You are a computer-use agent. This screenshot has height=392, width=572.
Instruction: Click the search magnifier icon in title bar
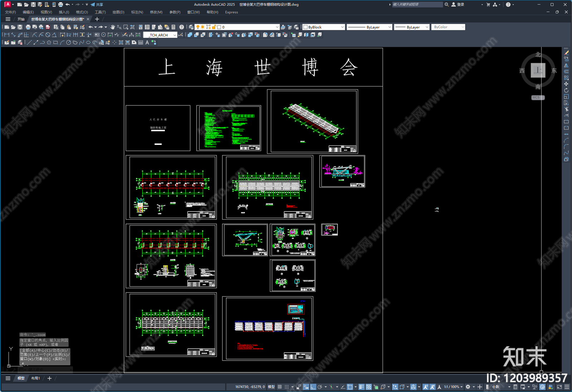pyautogui.click(x=447, y=5)
